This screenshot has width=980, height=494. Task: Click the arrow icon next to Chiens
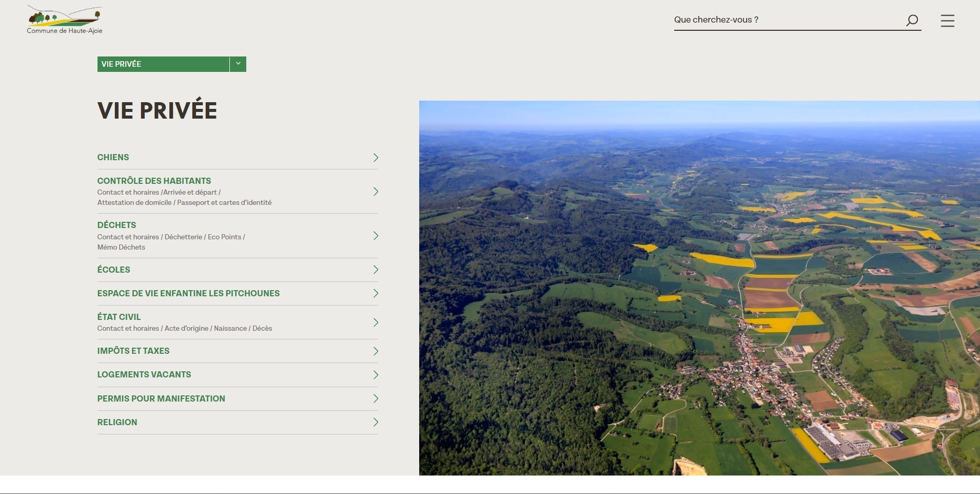point(376,158)
